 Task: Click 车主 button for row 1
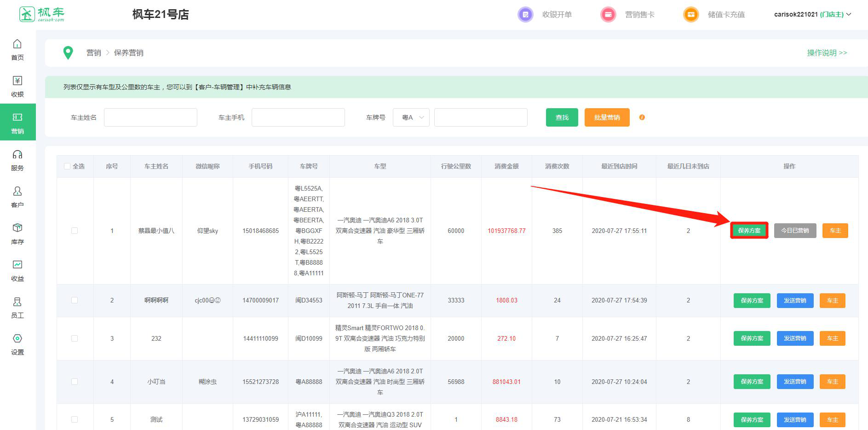835,231
